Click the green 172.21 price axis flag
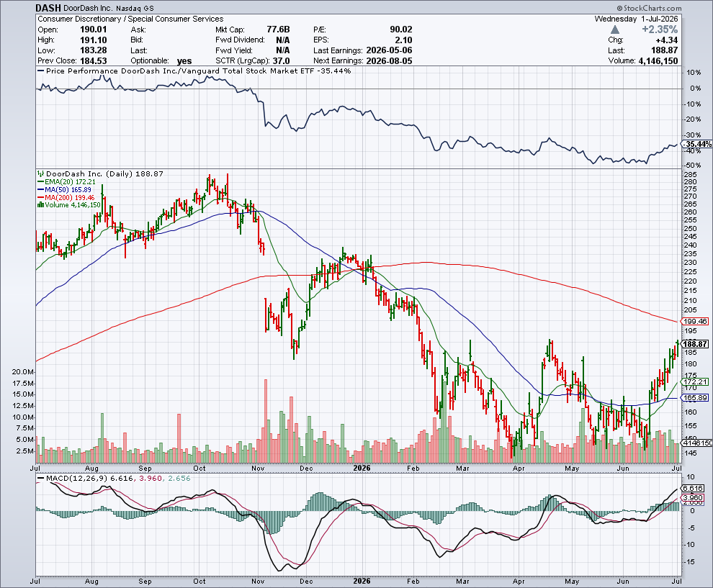 [695, 382]
